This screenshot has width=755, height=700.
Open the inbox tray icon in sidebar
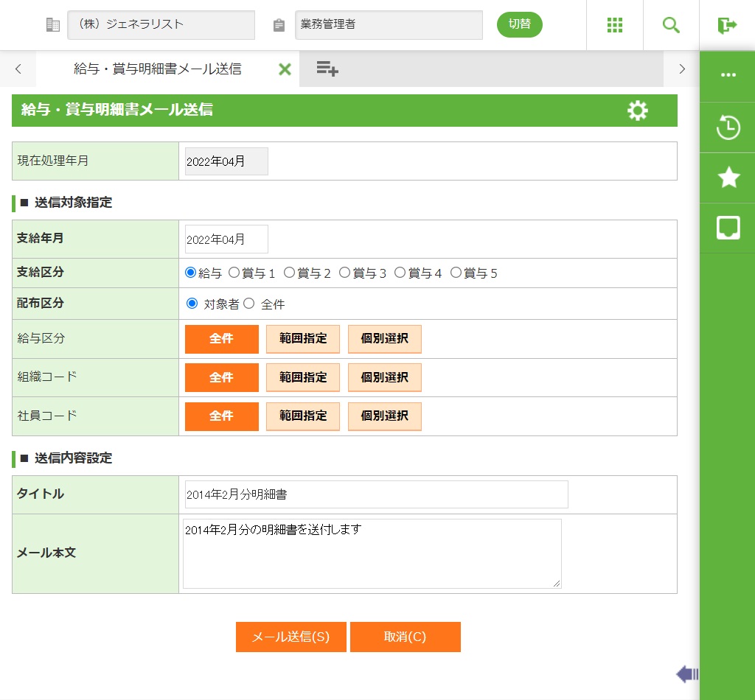point(728,228)
